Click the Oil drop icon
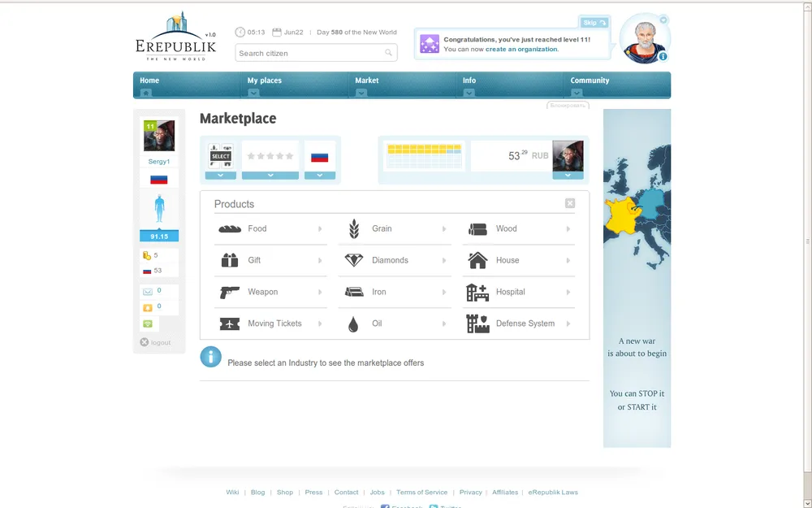The image size is (812, 508). point(353,324)
